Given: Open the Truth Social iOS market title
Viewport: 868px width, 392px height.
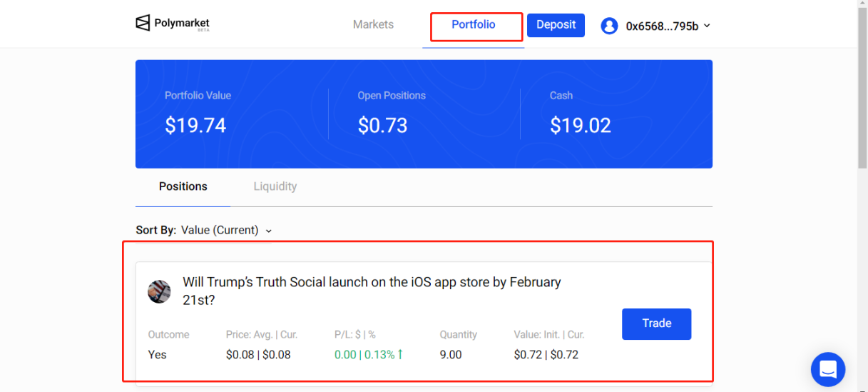Looking at the screenshot, I should (x=372, y=291).
